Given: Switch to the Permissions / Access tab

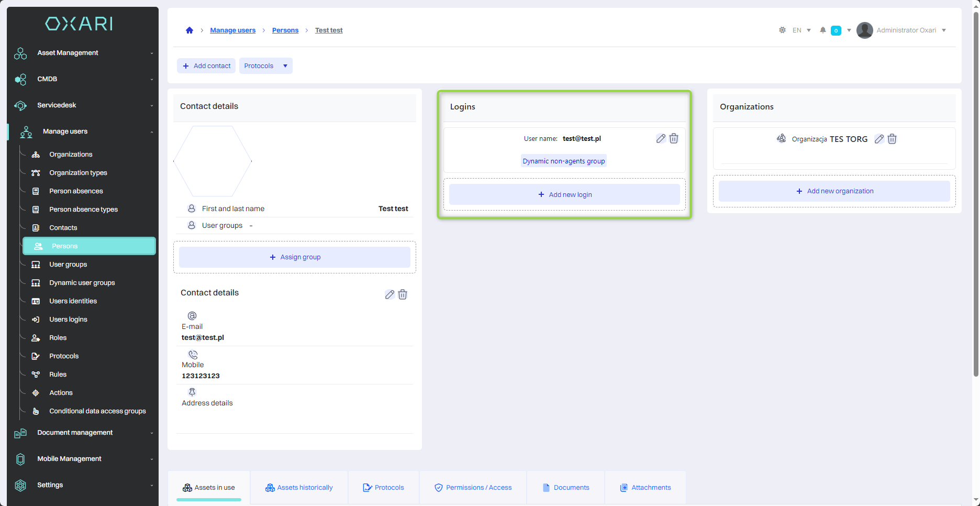Looking at the screenshot, I should [x=473, y=488].
